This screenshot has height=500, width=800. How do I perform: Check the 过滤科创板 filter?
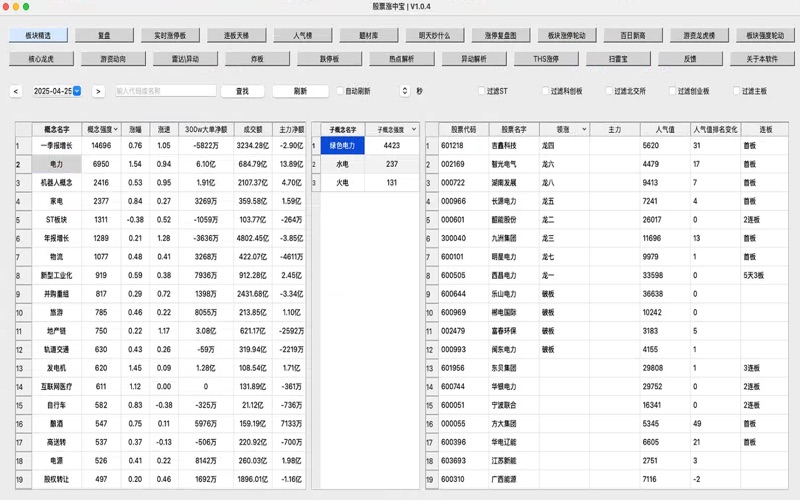[543, 91]
